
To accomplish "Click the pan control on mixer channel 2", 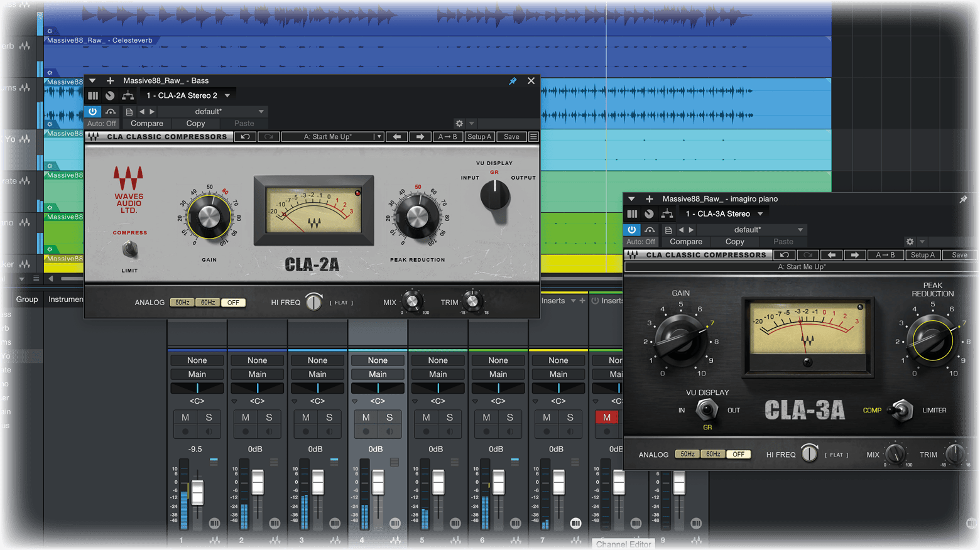I will tap(258, 388).
